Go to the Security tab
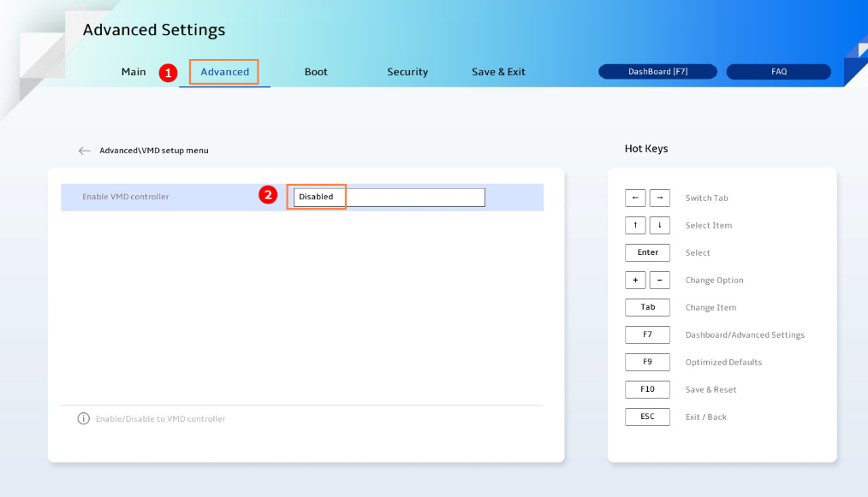This screenshot has width=868, height=497. (407, 72)
